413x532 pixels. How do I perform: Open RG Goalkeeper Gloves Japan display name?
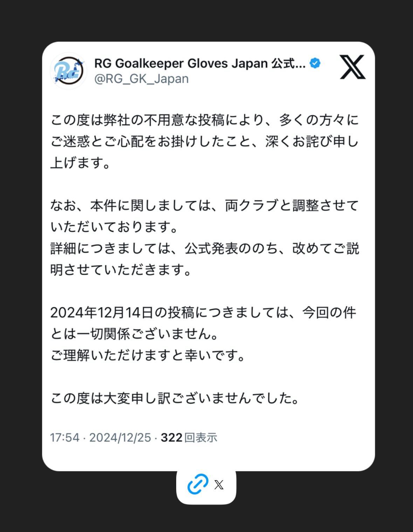(200, 63)
